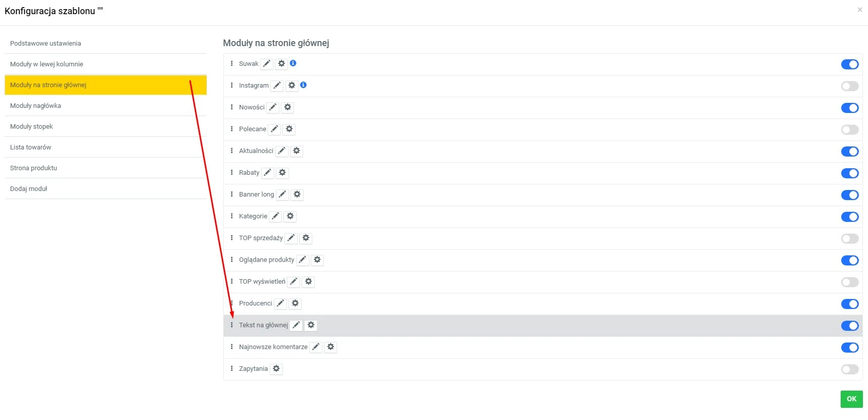Viewport: 868px width, 420px height.
Task: Click the pencil icon for Banner long
Action: (x=282, y=195)
